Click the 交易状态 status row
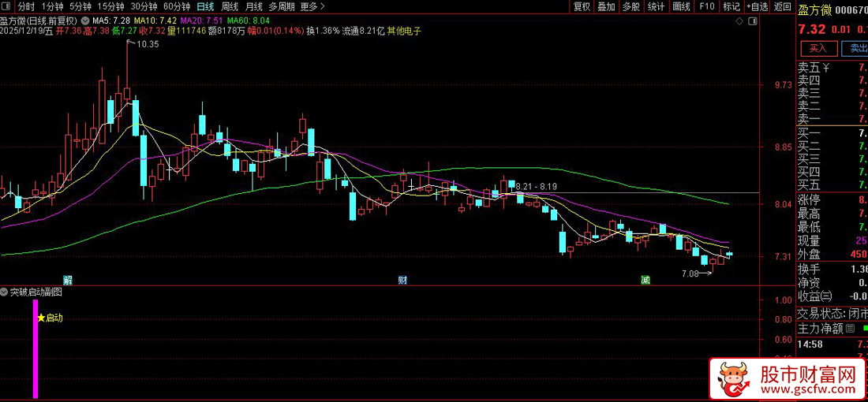 pos(832,314)
